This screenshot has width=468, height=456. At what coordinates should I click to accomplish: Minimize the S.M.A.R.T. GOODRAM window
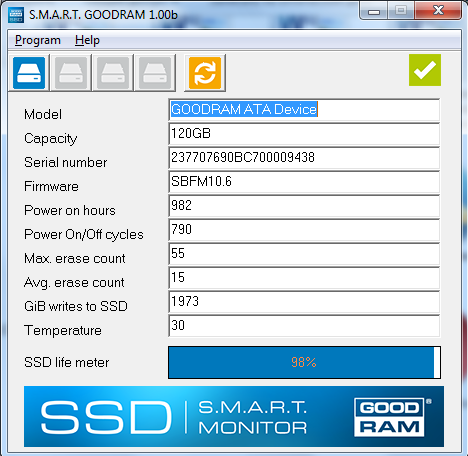point(374,11)
